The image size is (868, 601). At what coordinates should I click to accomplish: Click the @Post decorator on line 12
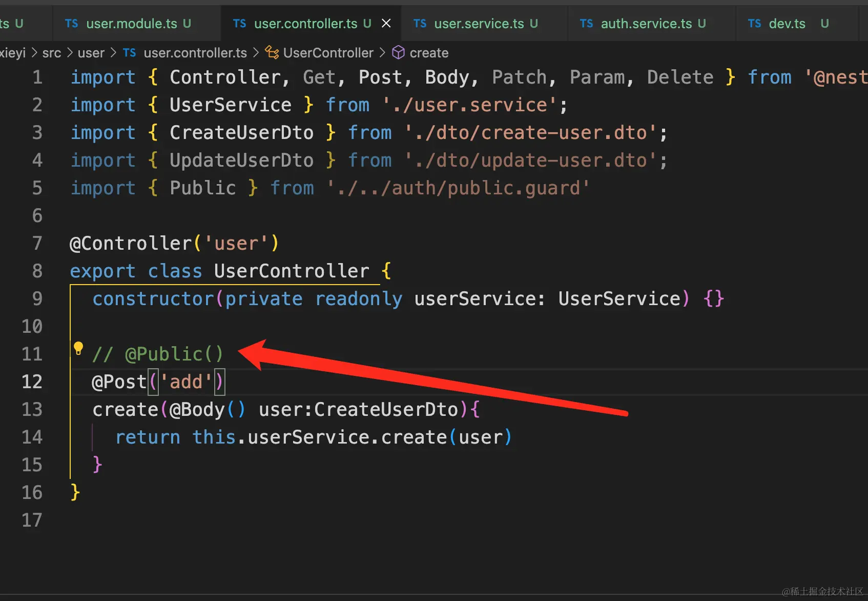pos(119,382)
